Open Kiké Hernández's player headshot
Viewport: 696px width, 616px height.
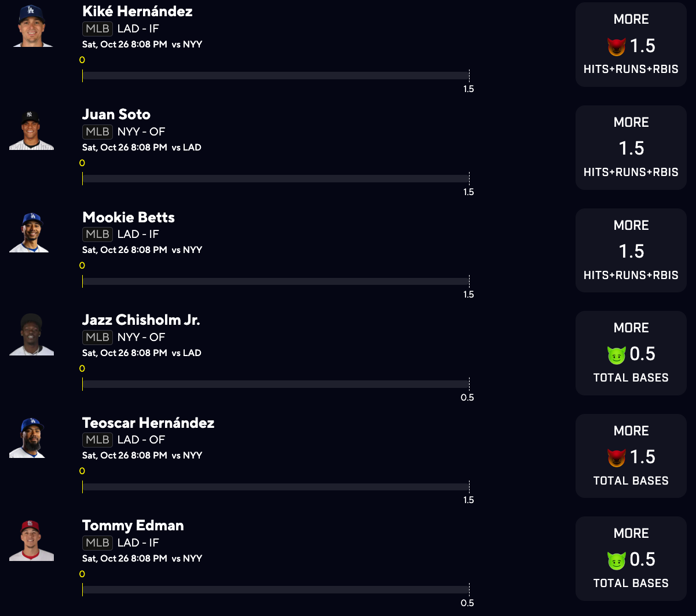click(x=32, y=26)
